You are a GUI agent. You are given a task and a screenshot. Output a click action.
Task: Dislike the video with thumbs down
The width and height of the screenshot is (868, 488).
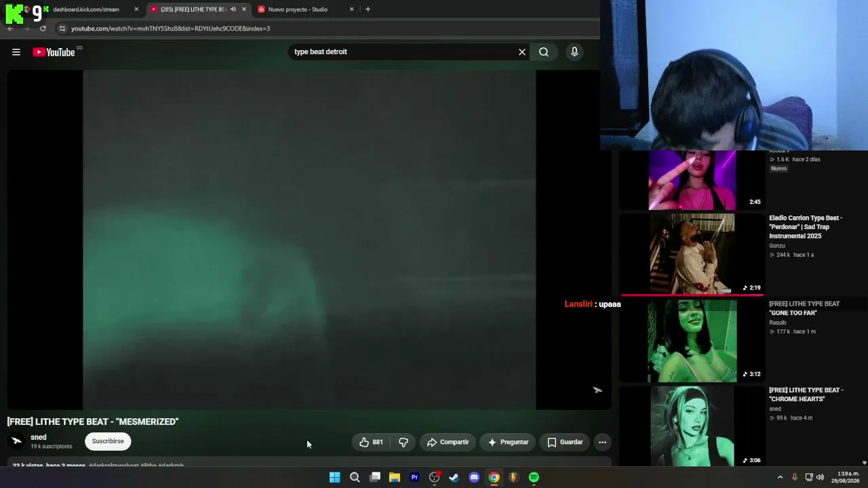(x=403, y=442)
